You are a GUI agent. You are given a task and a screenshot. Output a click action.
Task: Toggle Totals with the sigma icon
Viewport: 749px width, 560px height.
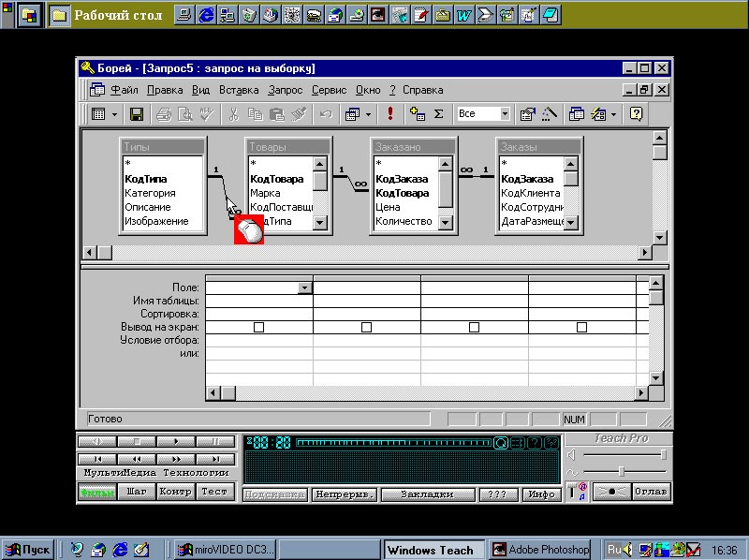[x=438, y=114]
